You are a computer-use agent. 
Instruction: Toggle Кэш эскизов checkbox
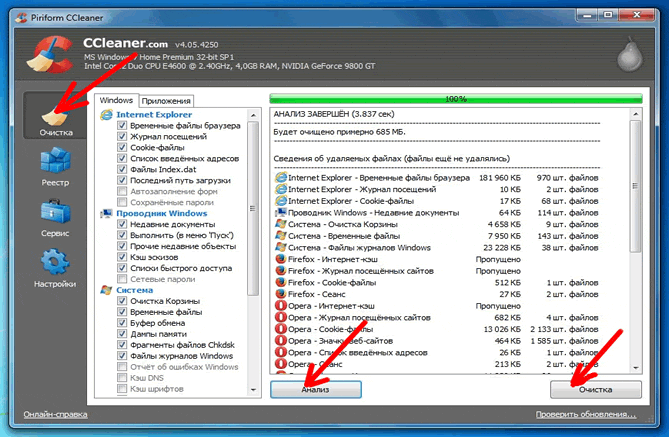(122, 257)
